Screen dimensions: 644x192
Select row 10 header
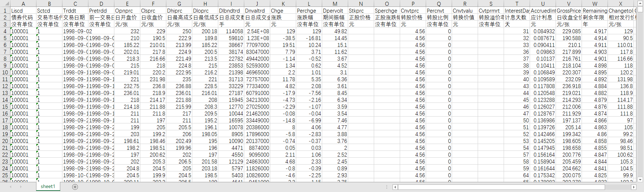5,73
